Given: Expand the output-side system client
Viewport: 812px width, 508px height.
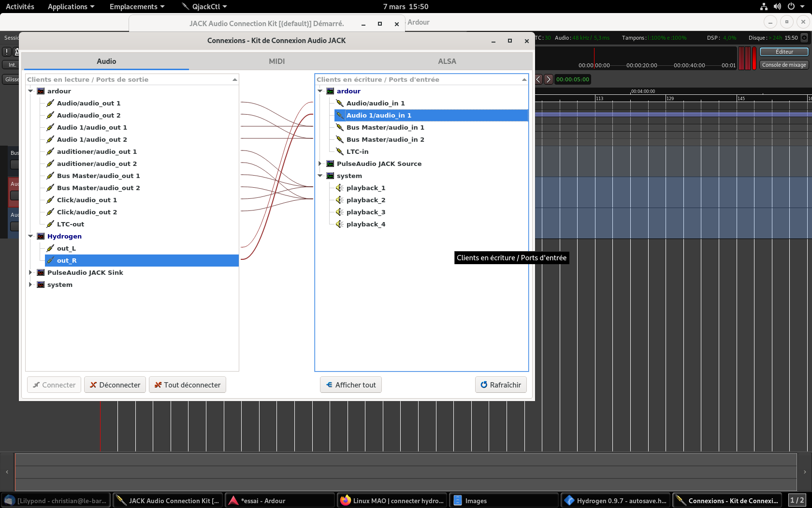Looking at the screenshot, I should tap(30, 284).
